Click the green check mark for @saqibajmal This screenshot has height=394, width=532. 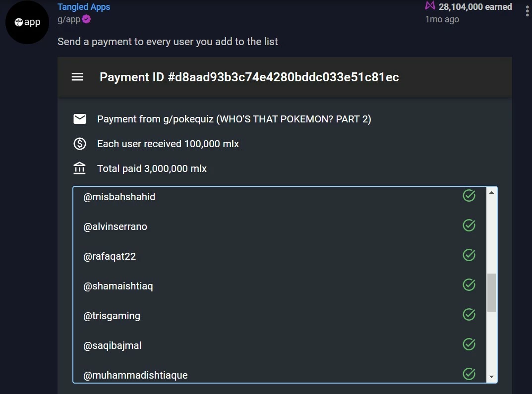click(469, 344)
